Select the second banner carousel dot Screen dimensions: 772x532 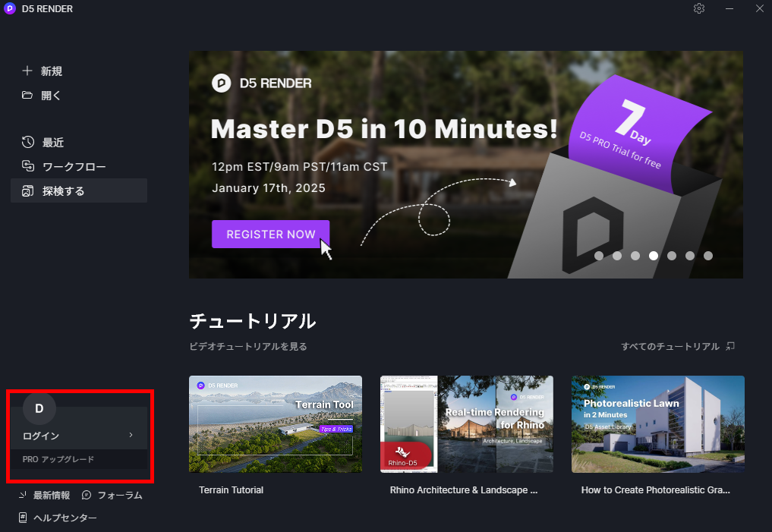click(617, 256)
